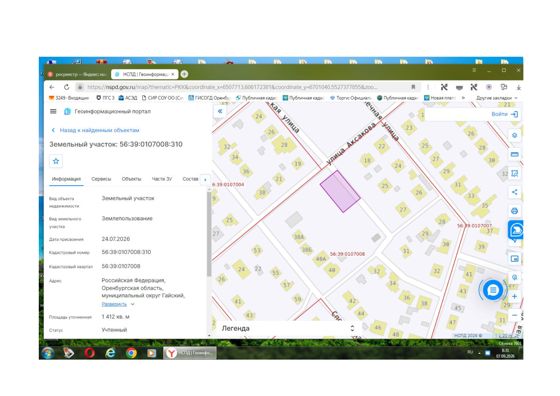Expand address chevron next to Развернуть
Screen dimensions: 560x396
(132, 304)
